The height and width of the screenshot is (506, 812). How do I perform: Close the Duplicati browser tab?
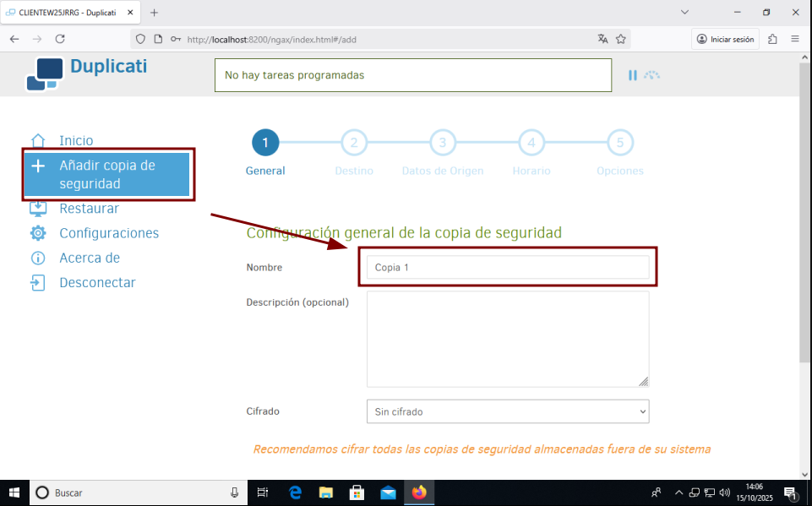click(131, 13)
